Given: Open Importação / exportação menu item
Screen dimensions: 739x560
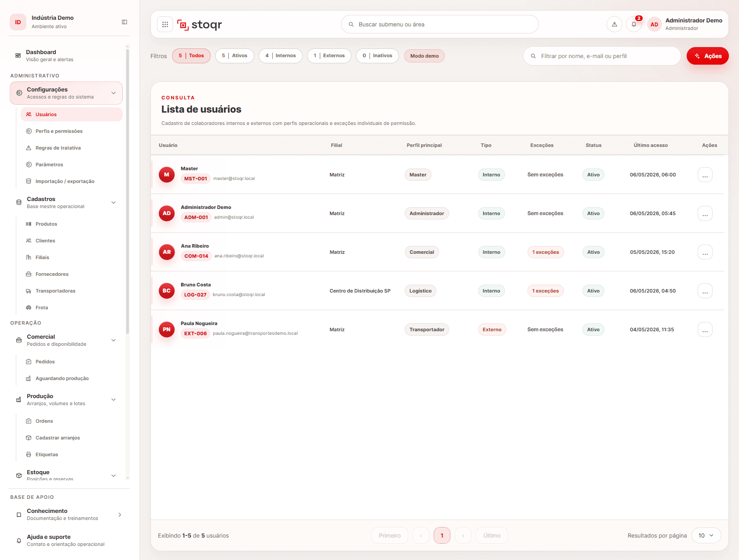Looking at the screenshot, I should [72, 181].
